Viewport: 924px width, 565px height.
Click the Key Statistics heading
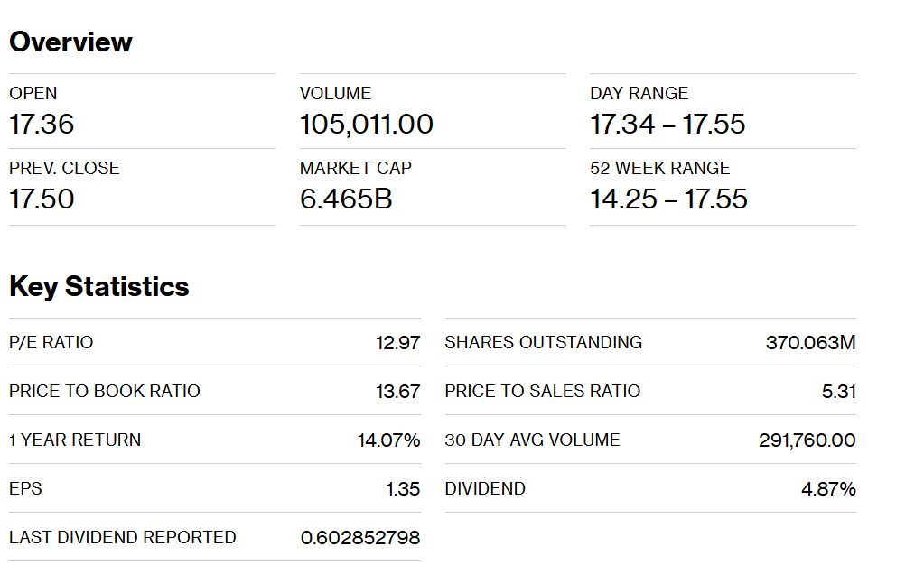(x=99, y=287)
